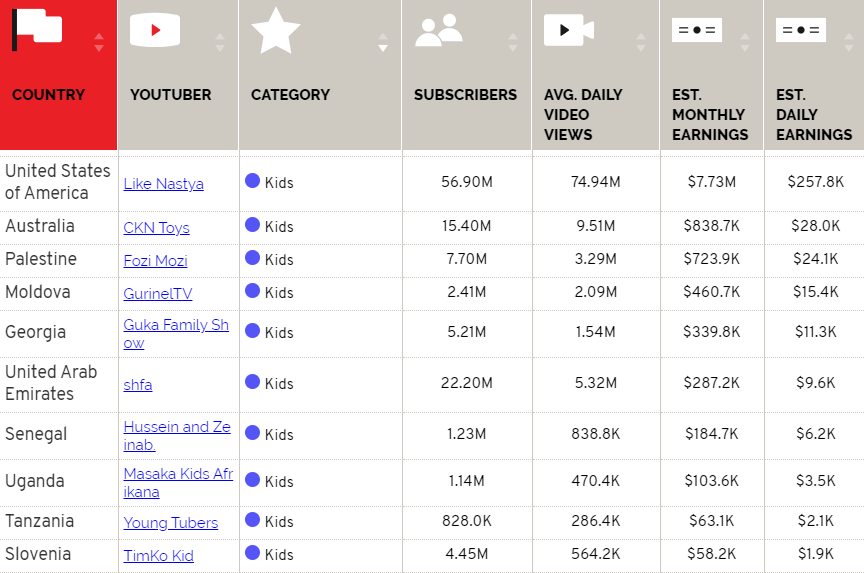Open the CKN Toys channel link

click(x=156, y=228)
